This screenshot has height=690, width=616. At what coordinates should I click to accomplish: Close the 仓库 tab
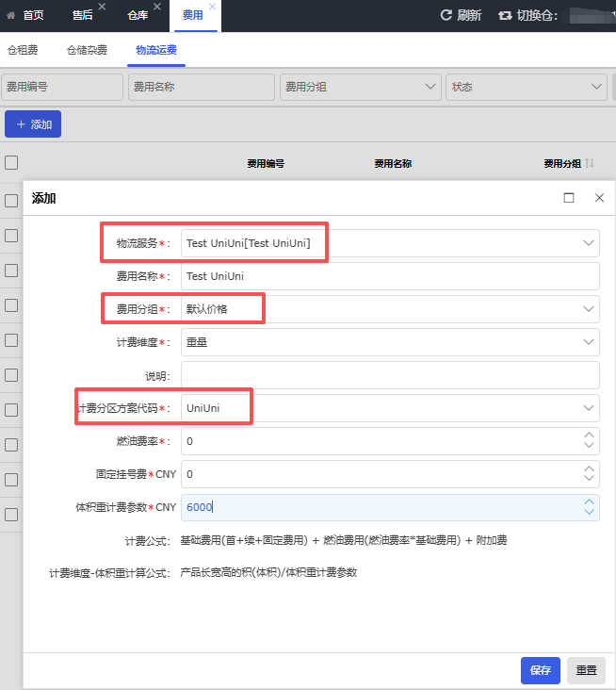tap(156, 8)
